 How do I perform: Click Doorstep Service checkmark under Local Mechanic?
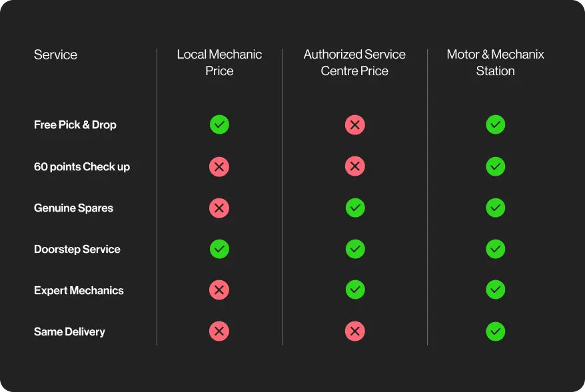pos(219,249)
